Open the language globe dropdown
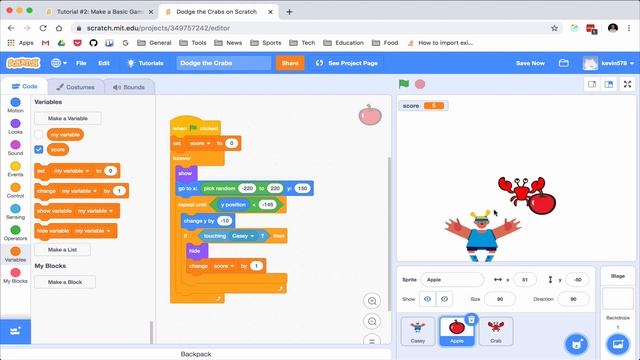The width and height of the screenshot is (640, 360). tap(59, 63)
